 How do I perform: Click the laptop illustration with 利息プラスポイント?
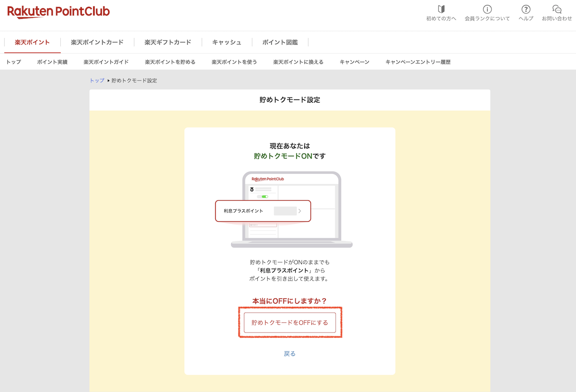(x=284, y=209)
